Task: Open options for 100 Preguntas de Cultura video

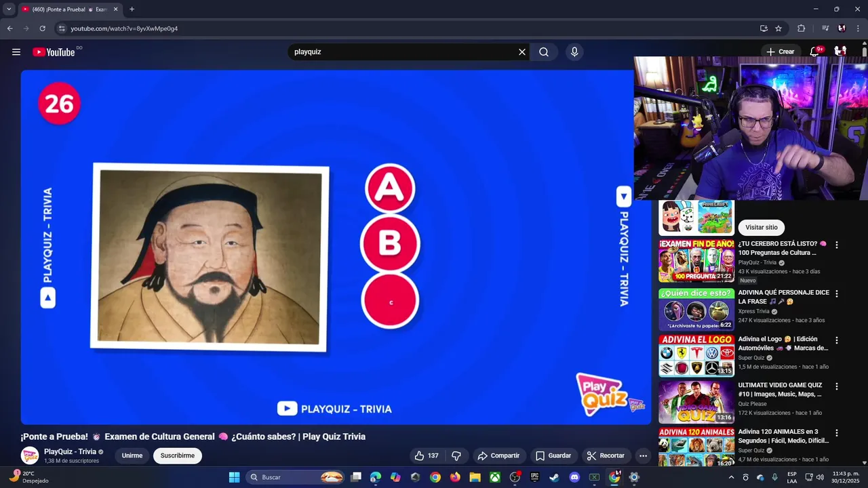Action: [836, 245]
